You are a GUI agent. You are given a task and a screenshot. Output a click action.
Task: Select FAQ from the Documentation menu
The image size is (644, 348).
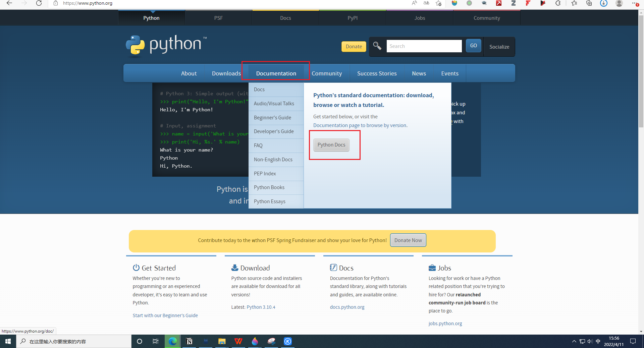point(258,146)
